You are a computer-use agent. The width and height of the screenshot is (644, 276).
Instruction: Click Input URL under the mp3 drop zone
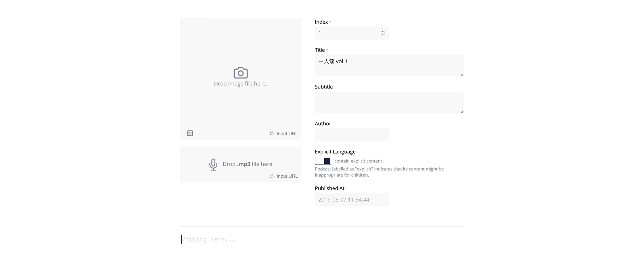(287, 176)
